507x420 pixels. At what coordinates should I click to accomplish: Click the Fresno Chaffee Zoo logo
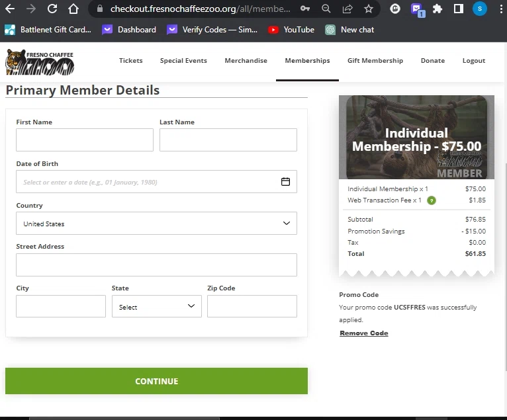coord(40,62)
